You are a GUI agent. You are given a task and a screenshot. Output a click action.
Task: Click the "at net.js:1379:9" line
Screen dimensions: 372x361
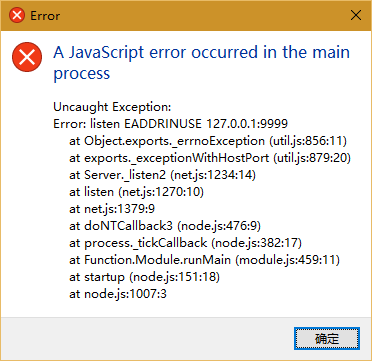112,209
